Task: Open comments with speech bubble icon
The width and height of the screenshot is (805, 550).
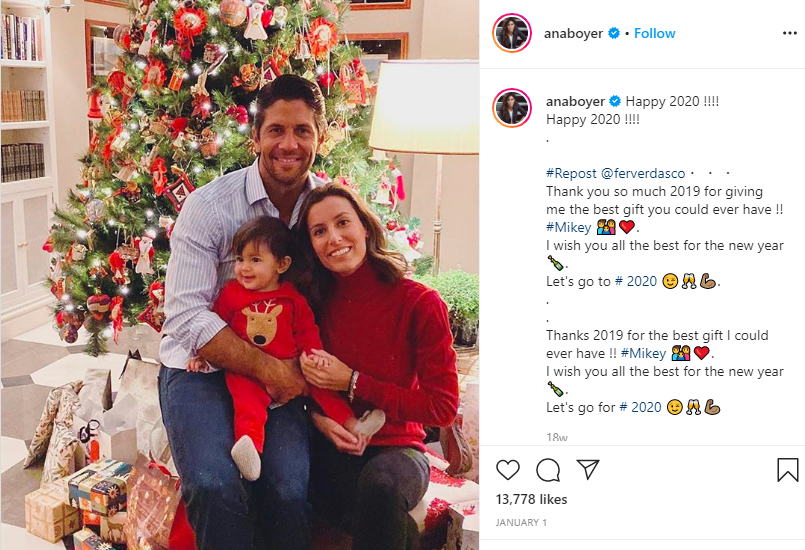Action: pos(548,470)
